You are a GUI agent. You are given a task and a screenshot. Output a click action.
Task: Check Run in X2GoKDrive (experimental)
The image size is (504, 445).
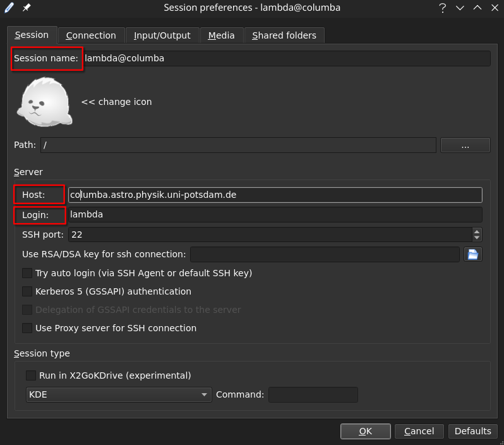point(31,375)
